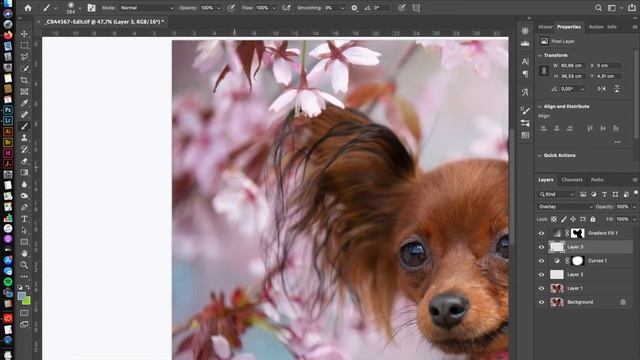Collapse the Align and Distribute section

540,107
